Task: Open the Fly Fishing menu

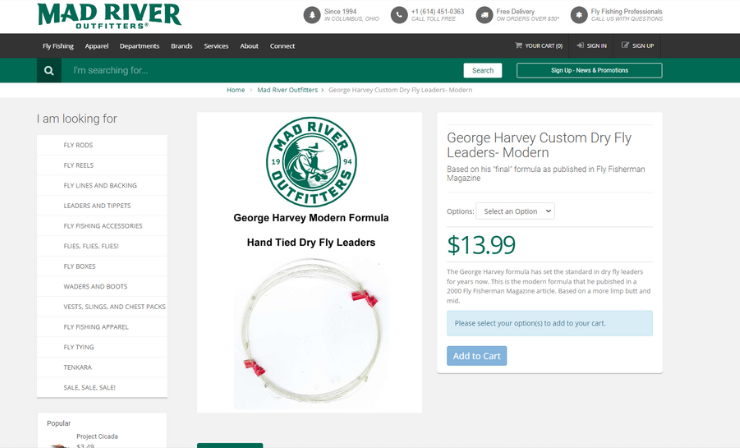Action: point(58,46)
